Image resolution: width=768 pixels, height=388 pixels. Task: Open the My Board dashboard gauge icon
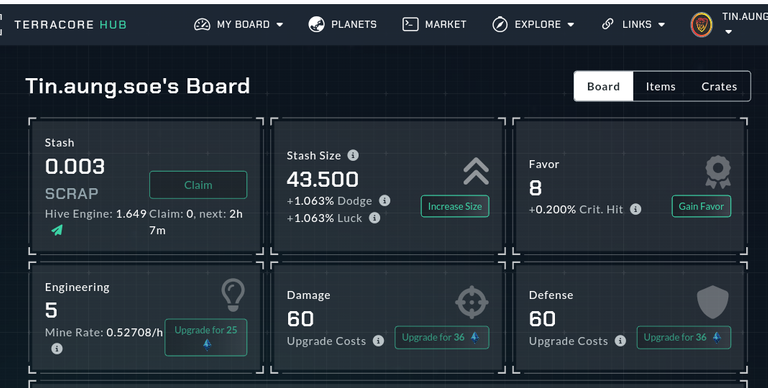click(x=202, y=24)
